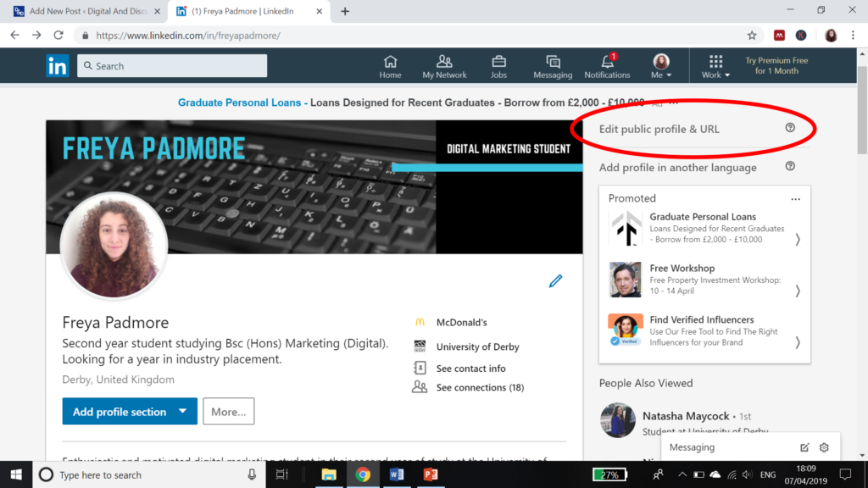This screenshot has width=868, height=488.
Task: Expand the Work apps grid menu
Action: point(715,67)
